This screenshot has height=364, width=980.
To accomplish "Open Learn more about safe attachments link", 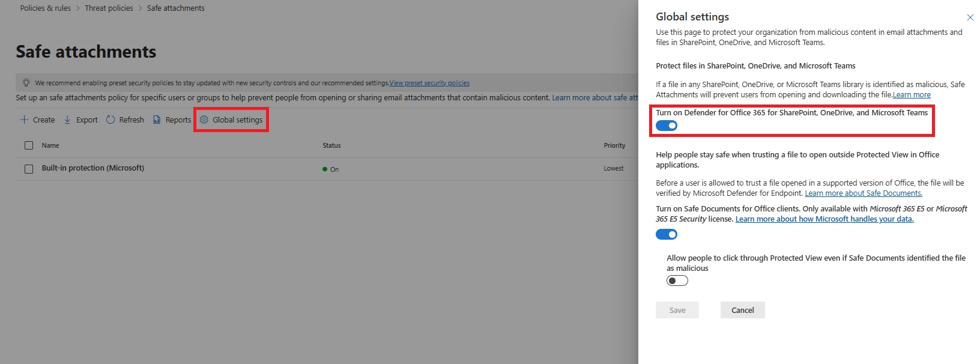I will [595, 97].
